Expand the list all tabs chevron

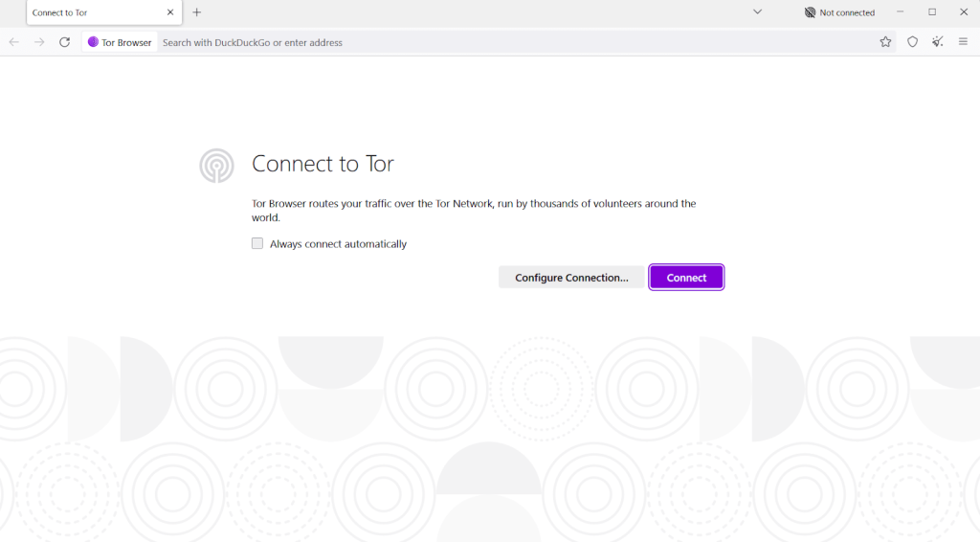click(758, 11)
